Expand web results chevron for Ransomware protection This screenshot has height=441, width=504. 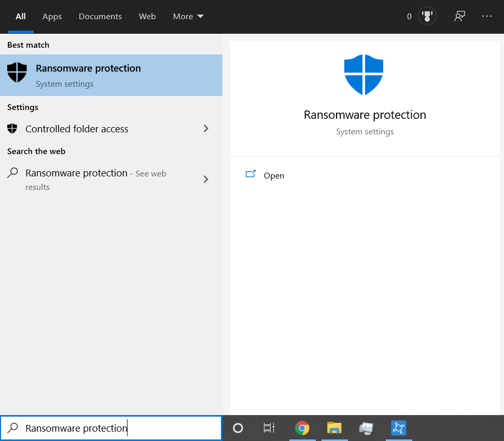coord(206,179)
